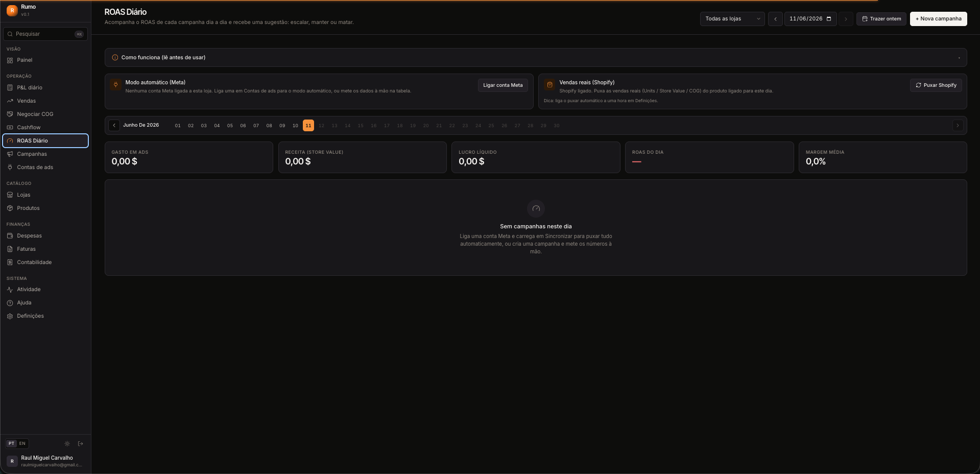Select day 05 in the month strip
This screenshot has width=980, height=474.
click(x=230, y=126)
